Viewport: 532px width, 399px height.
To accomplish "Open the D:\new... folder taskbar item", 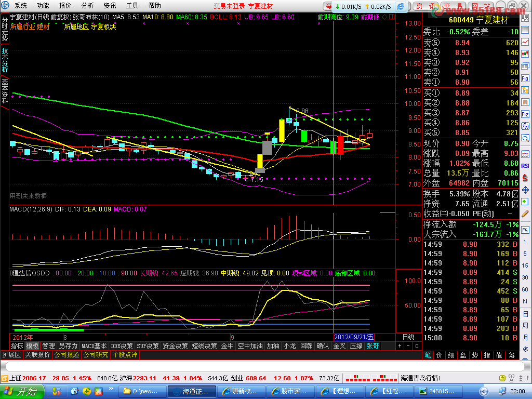I will (x=143, y=391).
